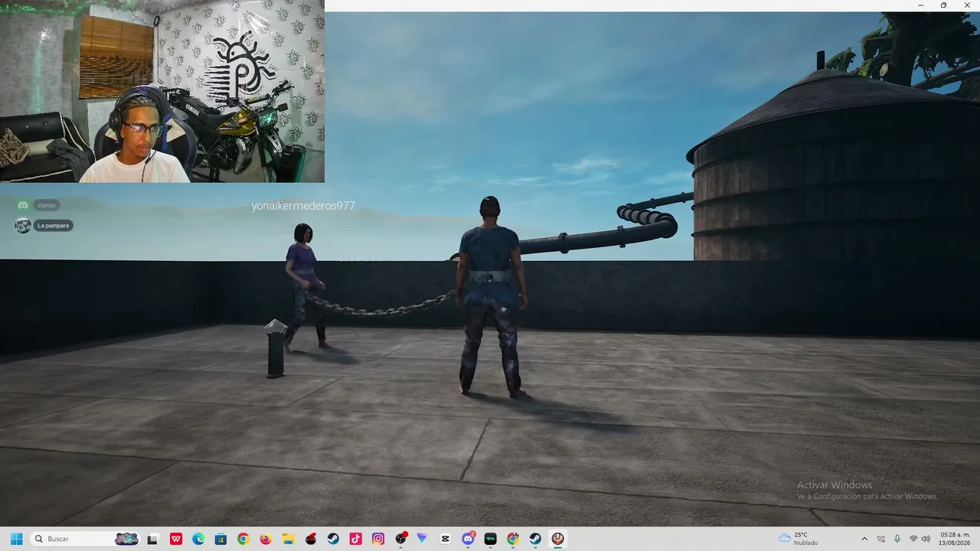
Task: Show hidden system tray icons
Action: point(864,539)
